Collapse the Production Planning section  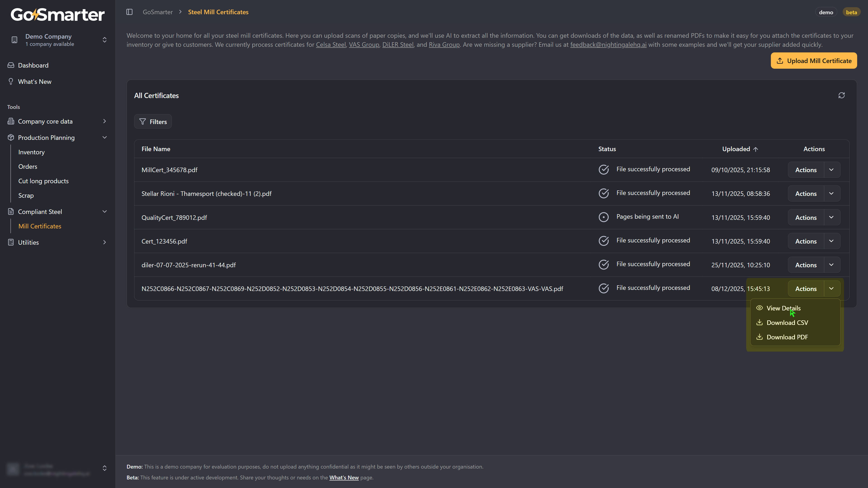pyautogui.click(x=104, y=137)
